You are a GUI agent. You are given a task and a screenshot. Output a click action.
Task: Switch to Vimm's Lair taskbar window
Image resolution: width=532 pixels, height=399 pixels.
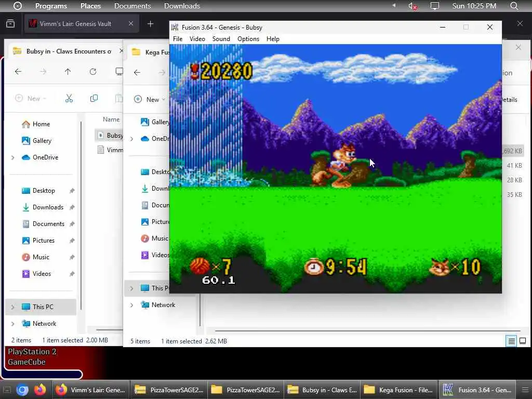tap(90, 390)
